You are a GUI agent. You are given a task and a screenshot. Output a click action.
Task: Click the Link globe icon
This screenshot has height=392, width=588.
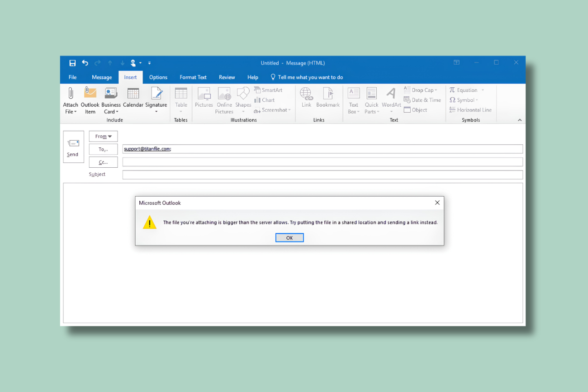(x=306, y=93)
